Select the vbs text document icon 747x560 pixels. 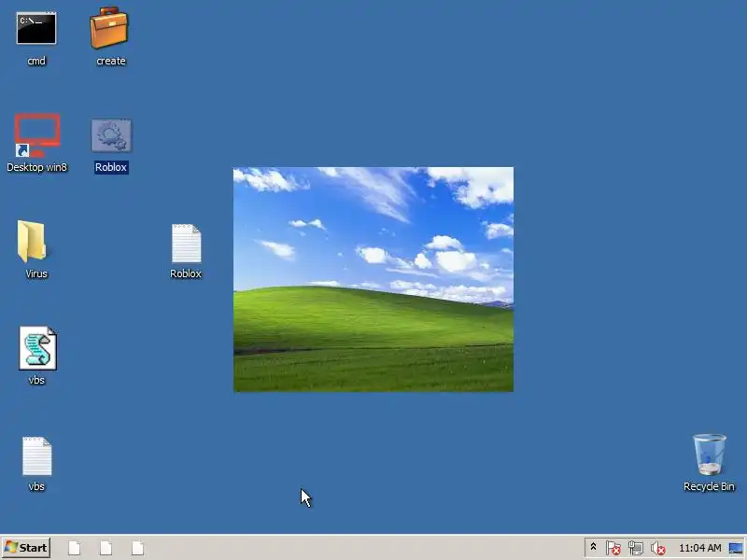(x=36, y=456)
